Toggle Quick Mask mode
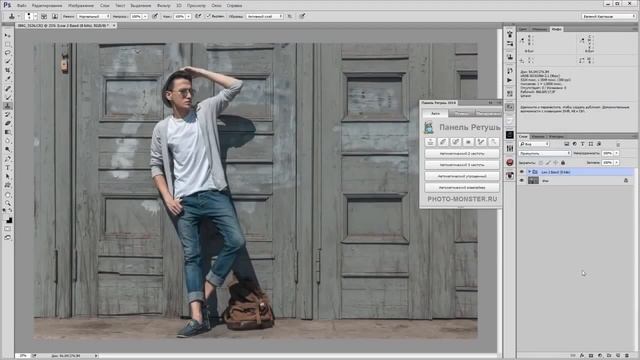This screenshot has width=640, height=360. 8,229
